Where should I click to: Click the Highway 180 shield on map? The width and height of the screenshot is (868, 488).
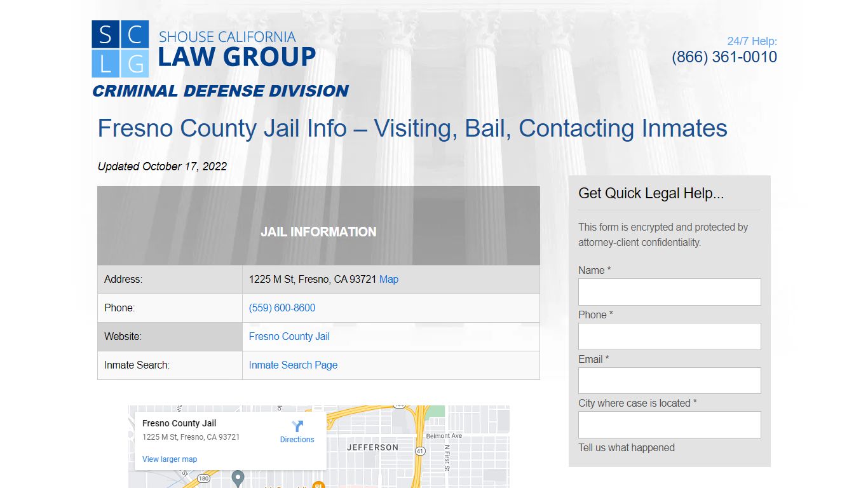pyautogui.click(x=203, y=478)
